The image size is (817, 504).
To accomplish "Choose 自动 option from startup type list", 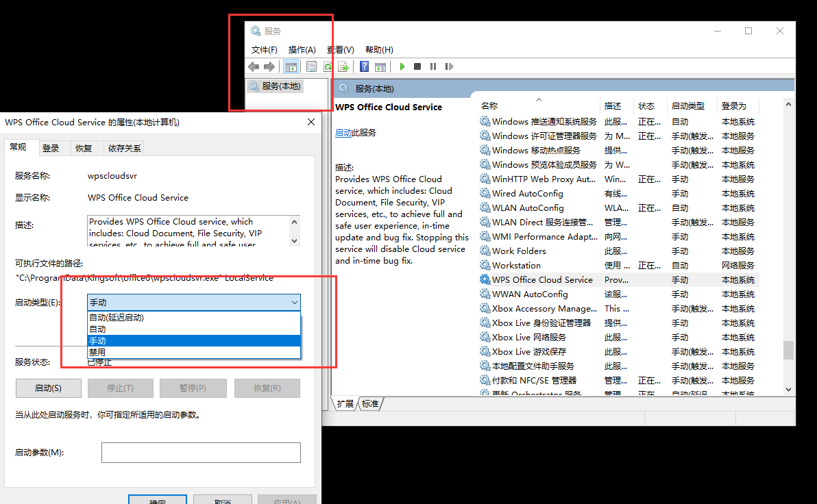I will pos(194,329).
